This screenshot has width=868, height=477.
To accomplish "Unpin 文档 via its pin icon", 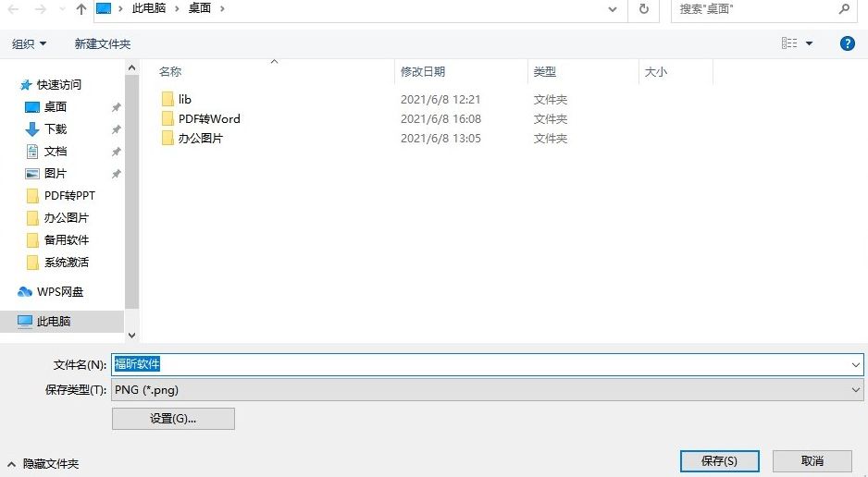I will [117, 152].
